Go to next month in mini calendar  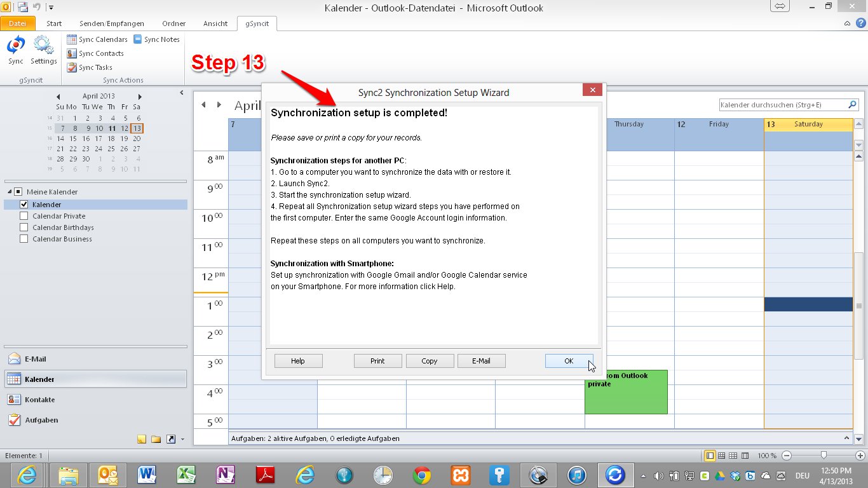tap(139, 97)
